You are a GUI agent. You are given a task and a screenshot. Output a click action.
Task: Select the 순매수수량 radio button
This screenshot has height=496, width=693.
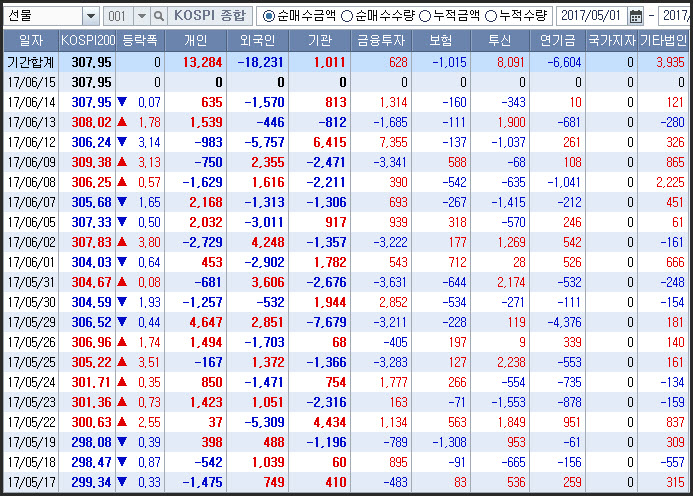click(347, 16)
